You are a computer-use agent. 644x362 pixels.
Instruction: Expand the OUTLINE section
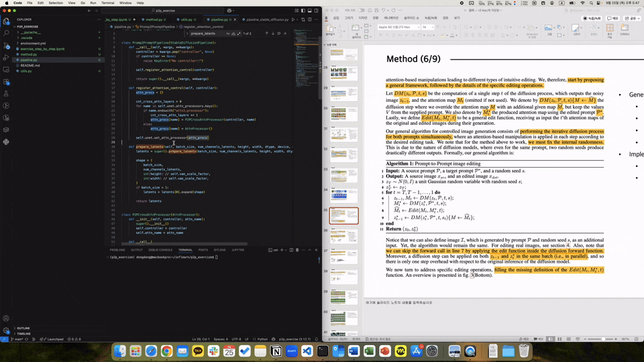[x=23, y=328]
